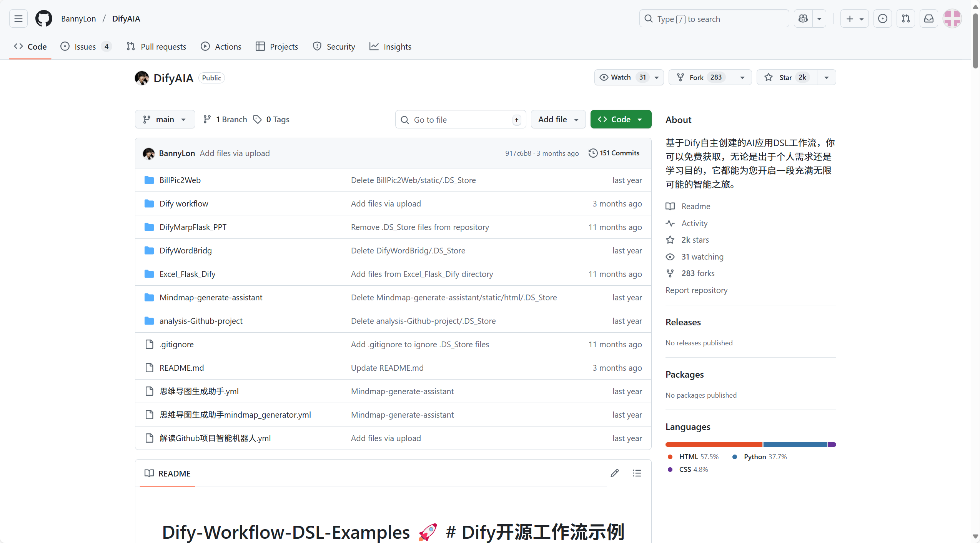980x543 pixels.
Task: Open the README outline list icon
Action: click(636, 473)
